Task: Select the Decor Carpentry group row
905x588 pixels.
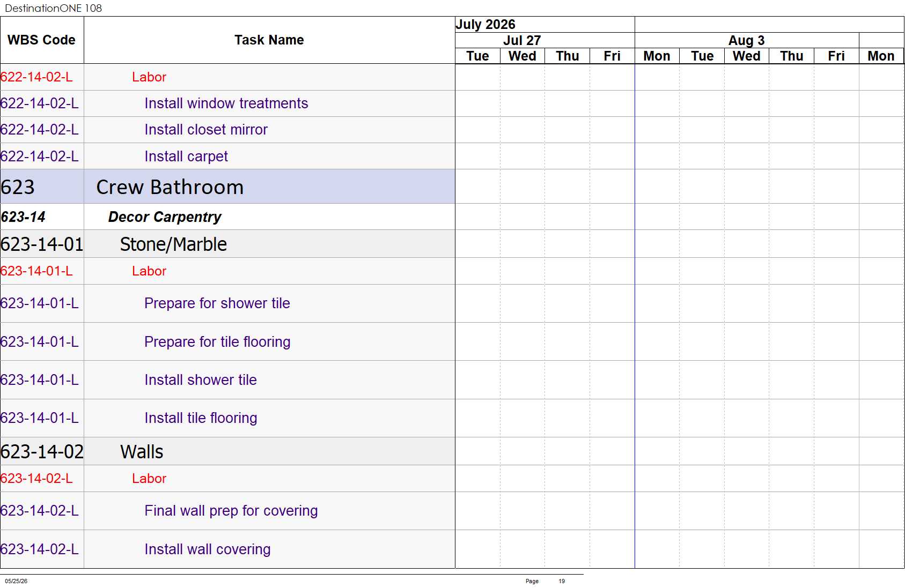Action: [x=227, y=217]
